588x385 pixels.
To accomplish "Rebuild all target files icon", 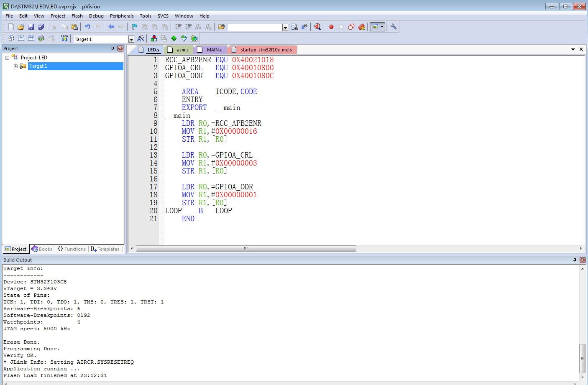I will (x=31, y=38).
